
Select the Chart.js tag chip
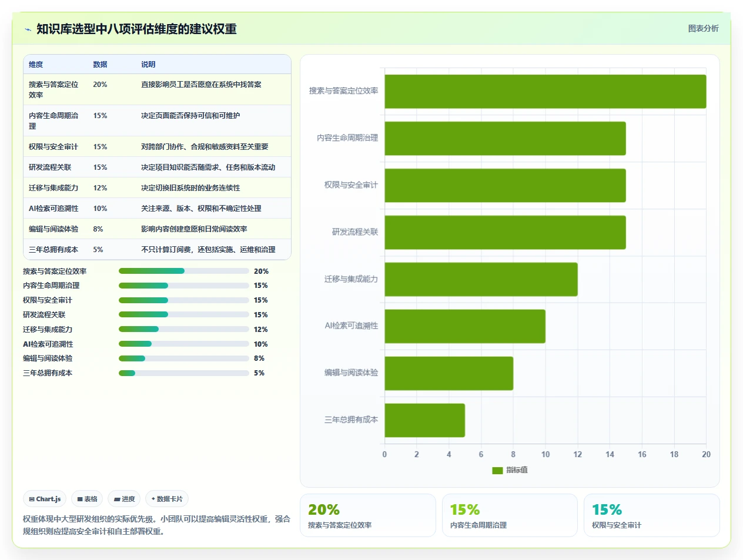[x=45, y=499]
